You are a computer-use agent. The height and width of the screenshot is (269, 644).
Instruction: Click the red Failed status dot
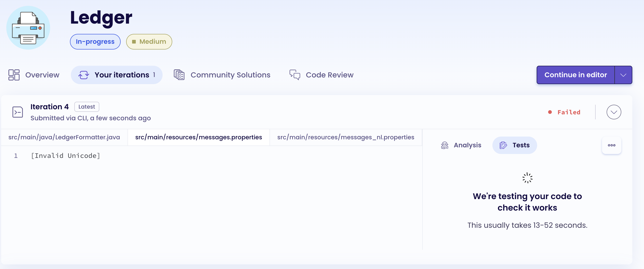pos(550,112)
